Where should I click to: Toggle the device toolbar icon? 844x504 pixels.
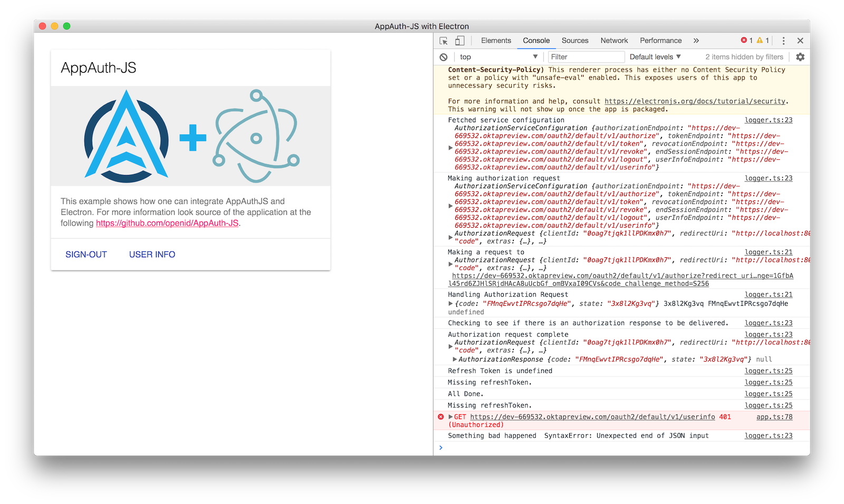click(460, 41)
